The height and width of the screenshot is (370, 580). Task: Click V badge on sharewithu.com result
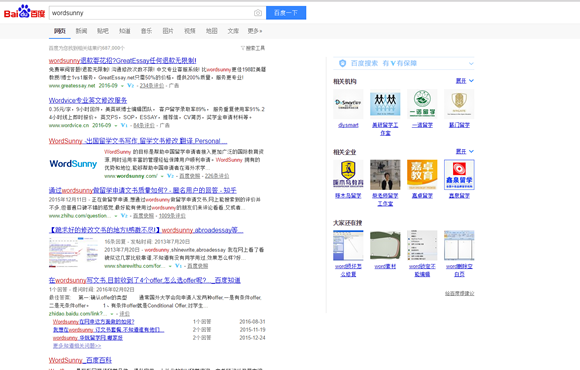click(x=179, y=266)
